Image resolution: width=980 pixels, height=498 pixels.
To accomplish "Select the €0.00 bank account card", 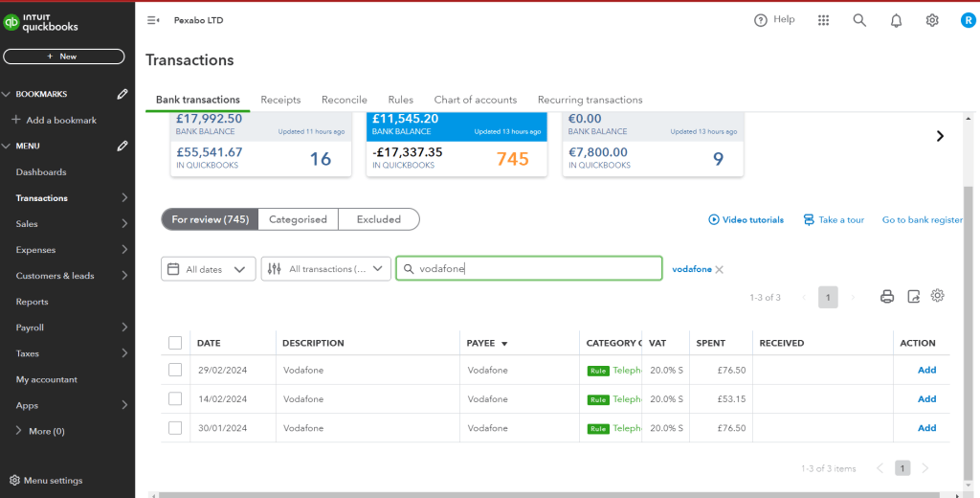I will (x=653, y=145).
